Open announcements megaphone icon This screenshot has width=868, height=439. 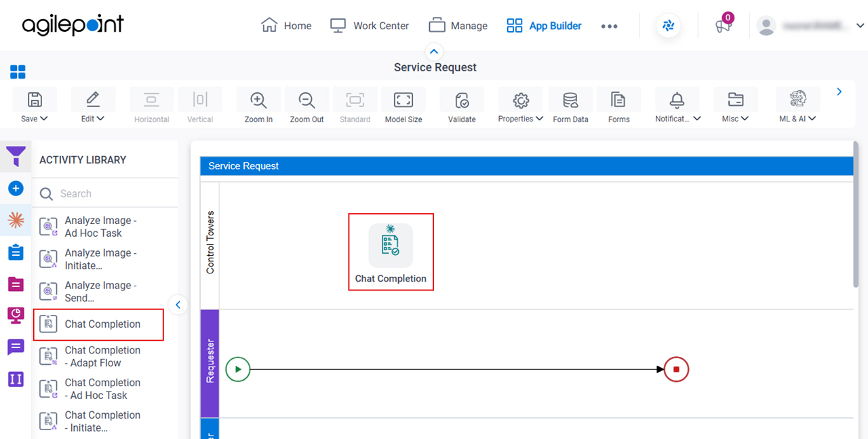(724, 26)
